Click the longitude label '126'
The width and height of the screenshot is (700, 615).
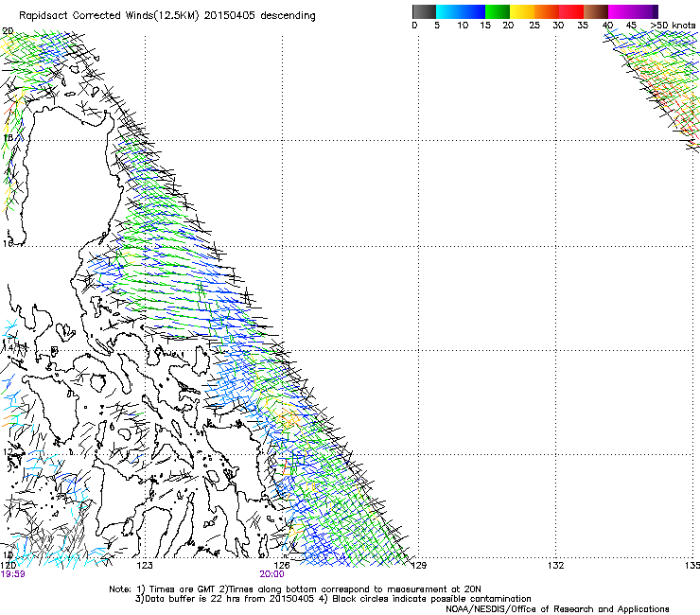point(282,566)
